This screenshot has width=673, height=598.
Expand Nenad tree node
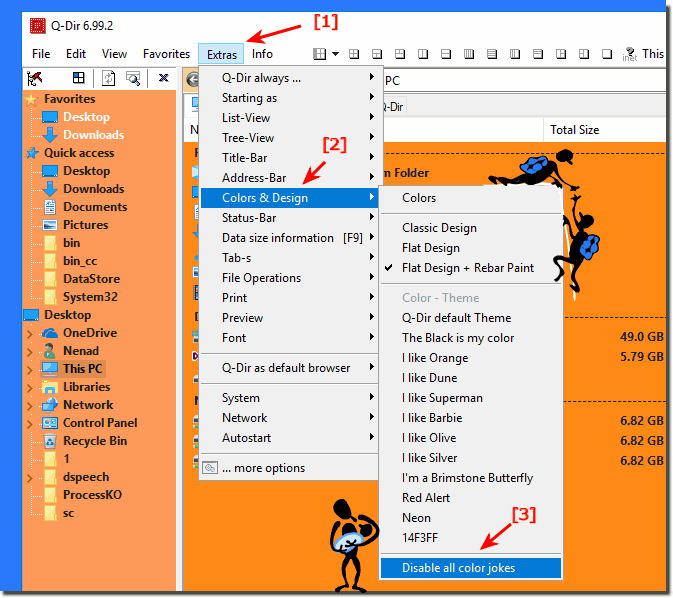[30, 352]
